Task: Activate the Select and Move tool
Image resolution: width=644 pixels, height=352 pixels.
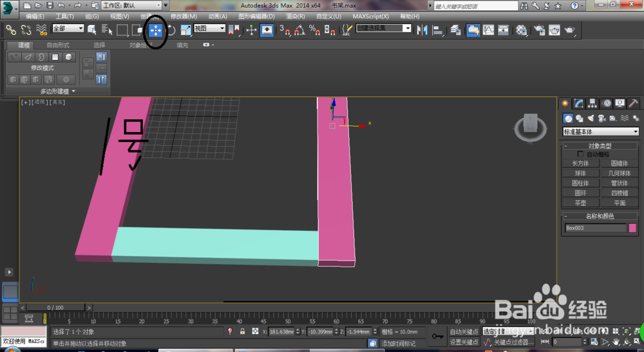Action: tap(156, 30)
